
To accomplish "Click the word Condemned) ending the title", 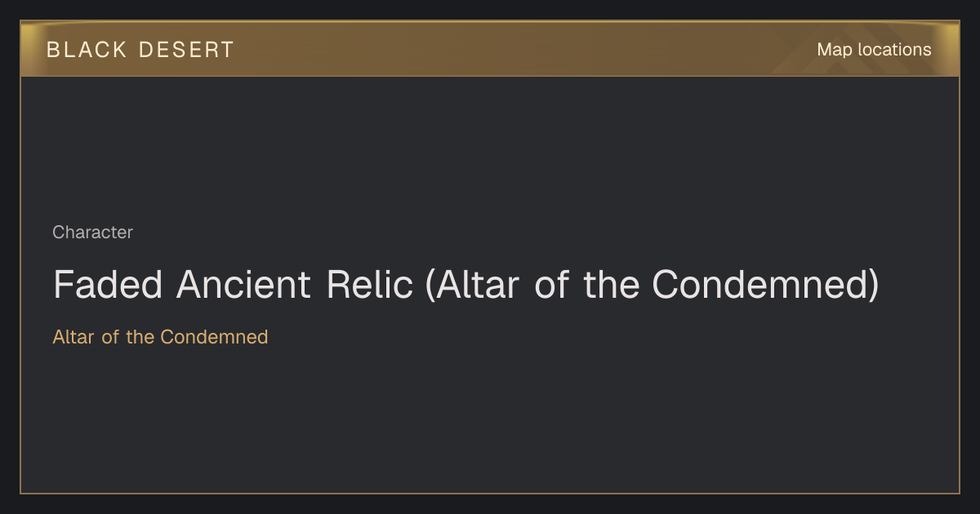I will point(765,285).
